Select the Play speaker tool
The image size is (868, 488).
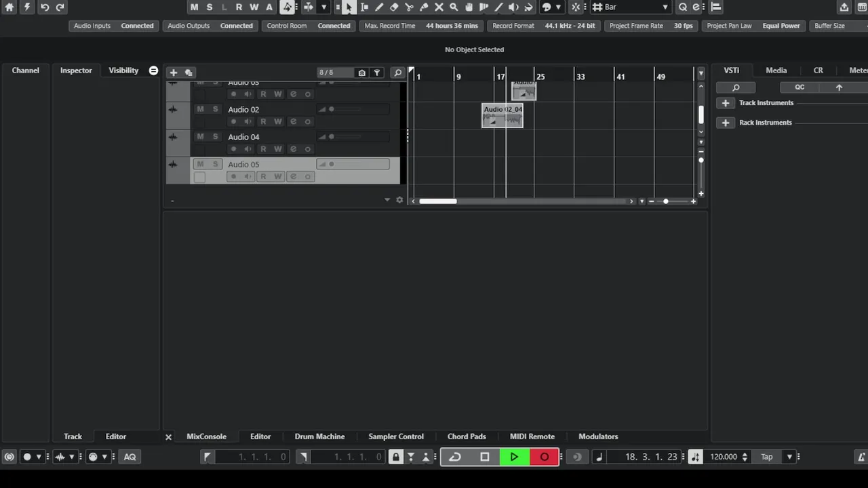[x=513, y=7]
